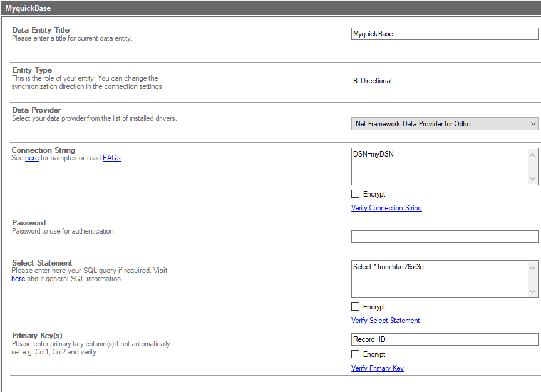The height and width of the screenshot is (392, 541).
Task: Click into the Password field
Action: click(x=445, y=237)
